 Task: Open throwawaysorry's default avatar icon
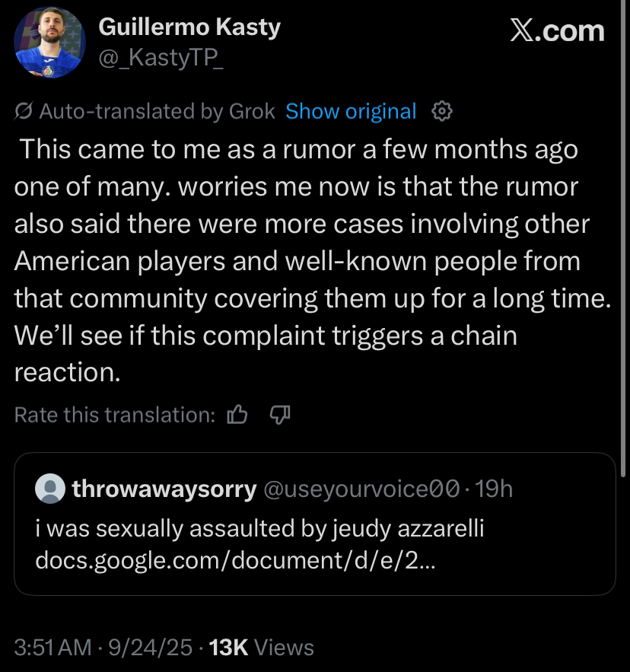(x=51, y=489)
